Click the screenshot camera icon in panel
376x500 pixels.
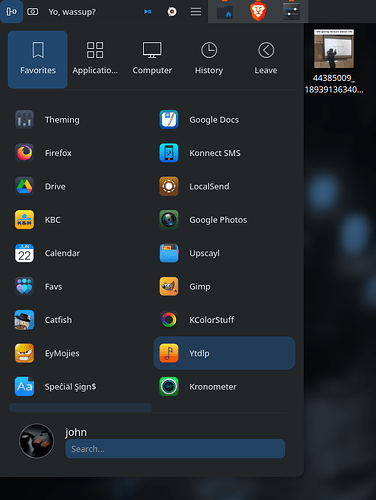(32, 12)
